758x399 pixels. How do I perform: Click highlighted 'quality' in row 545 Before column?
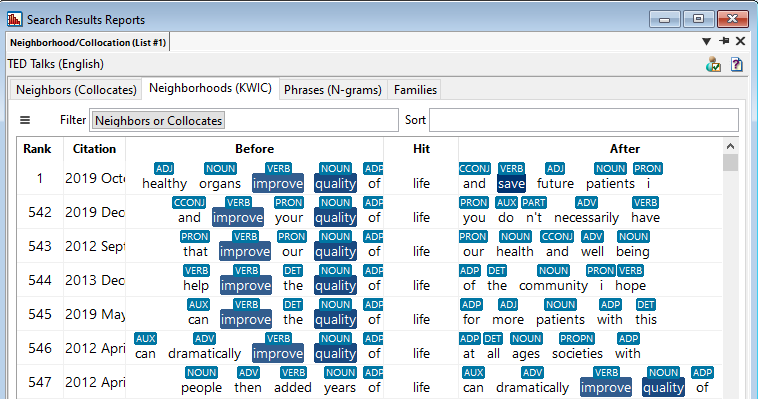[x=335, y=320]
